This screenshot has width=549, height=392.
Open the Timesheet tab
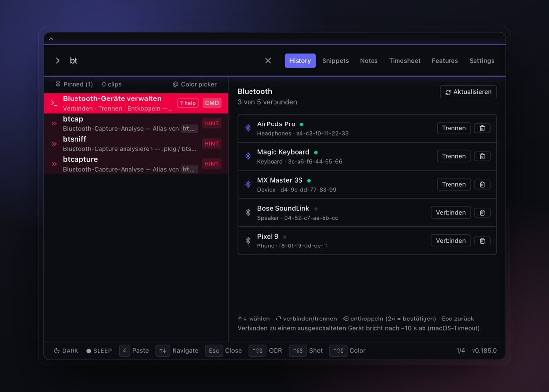(405, 61)
